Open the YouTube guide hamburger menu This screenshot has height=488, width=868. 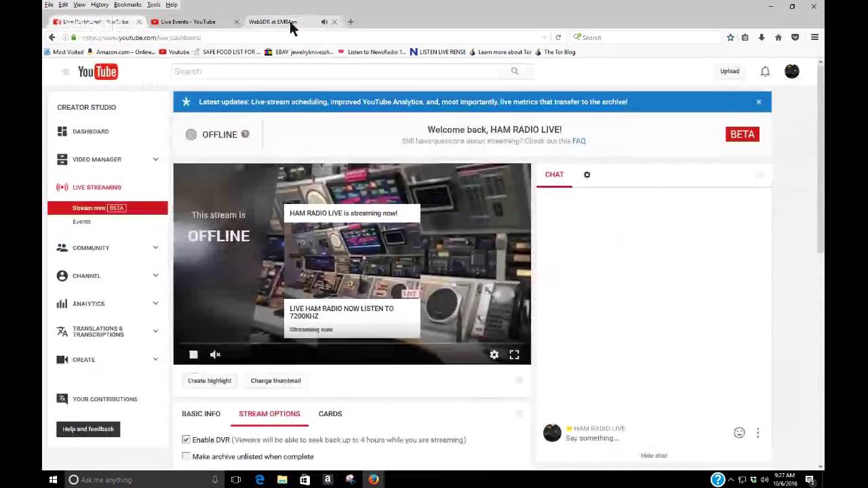[65, 71]
